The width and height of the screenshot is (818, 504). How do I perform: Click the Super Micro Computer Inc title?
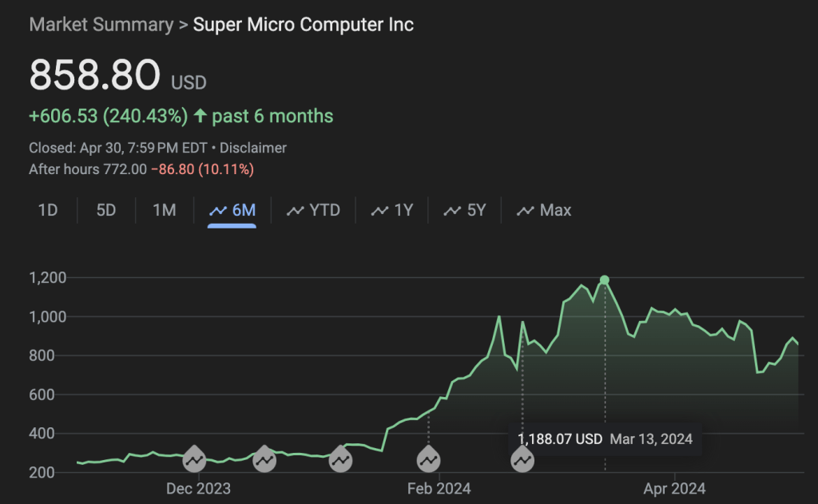[304, 25]
